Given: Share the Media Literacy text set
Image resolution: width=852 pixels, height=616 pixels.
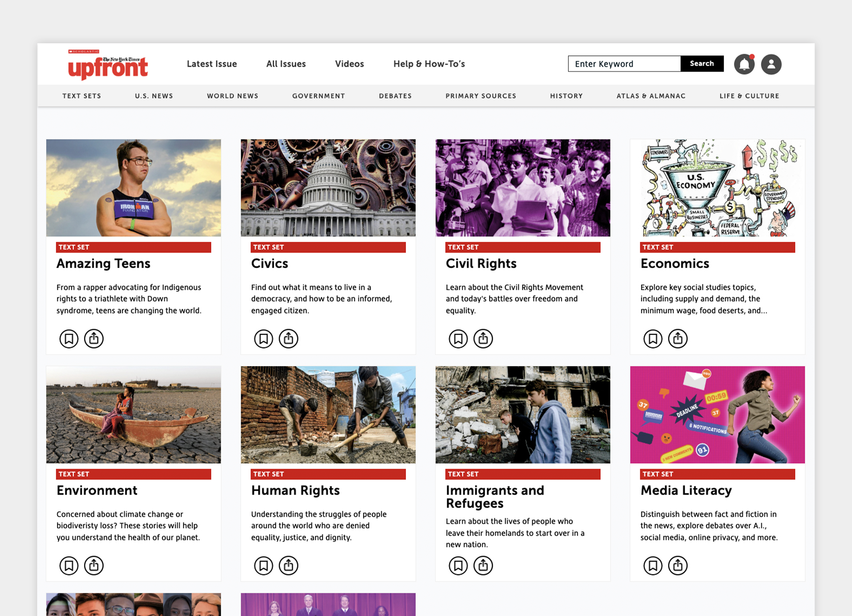Looking at the screenshot, I should click(x=678, y=565).
